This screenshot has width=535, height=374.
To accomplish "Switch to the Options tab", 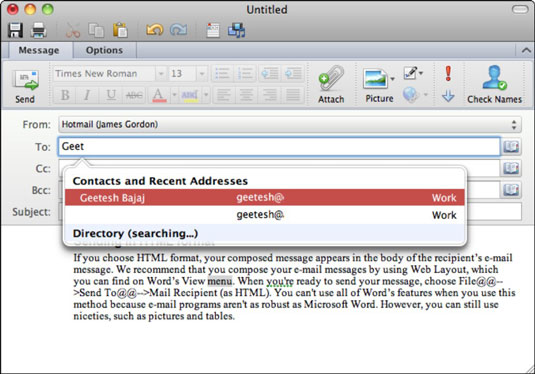I will [x=104, y=50].
